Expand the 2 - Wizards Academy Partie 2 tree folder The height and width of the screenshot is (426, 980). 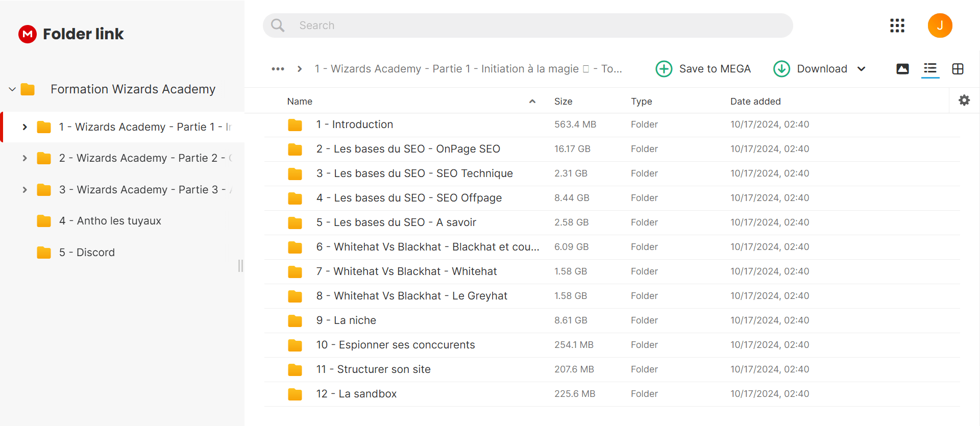click(24, 158)
